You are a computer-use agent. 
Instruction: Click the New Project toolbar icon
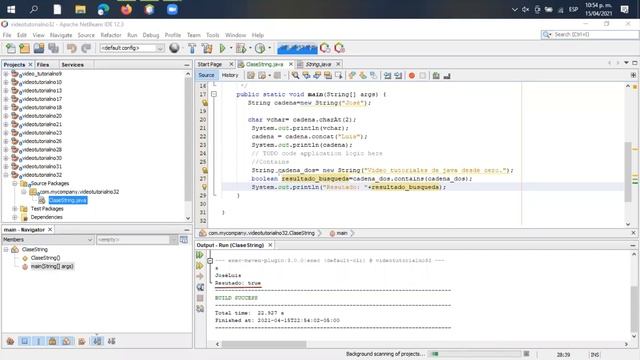coord(24,48)
